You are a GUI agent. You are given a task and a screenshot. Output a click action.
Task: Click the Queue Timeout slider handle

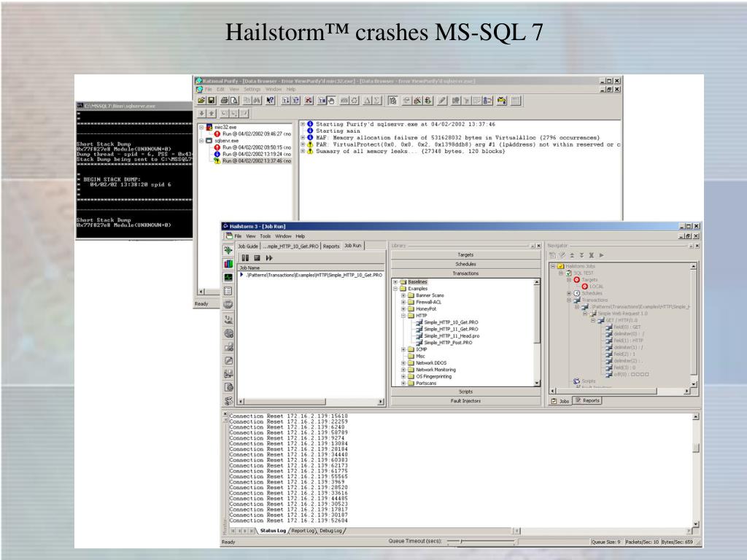tap(461, 542)
